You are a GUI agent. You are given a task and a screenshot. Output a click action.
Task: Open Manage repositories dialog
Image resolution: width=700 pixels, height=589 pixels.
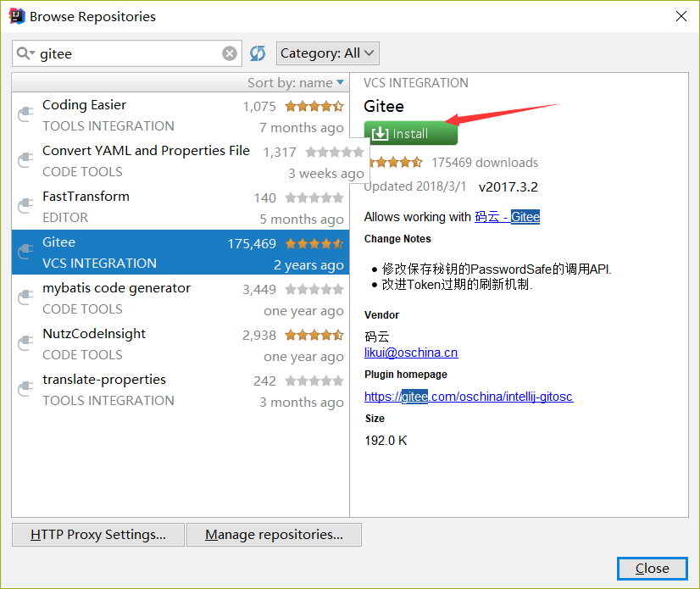(274, 535)
